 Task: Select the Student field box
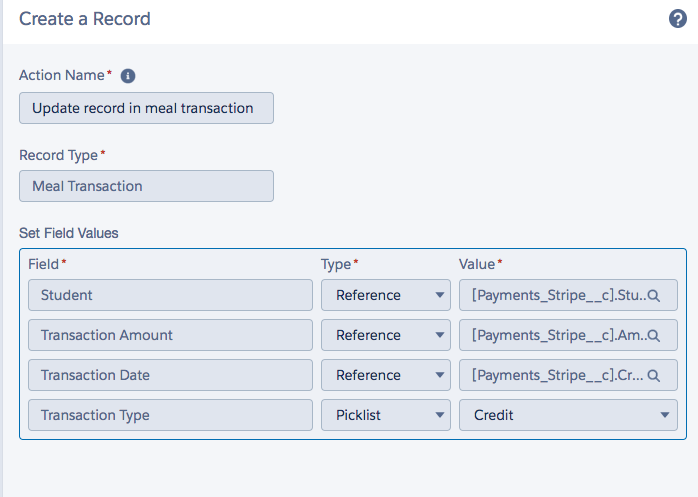pos(170,295)
